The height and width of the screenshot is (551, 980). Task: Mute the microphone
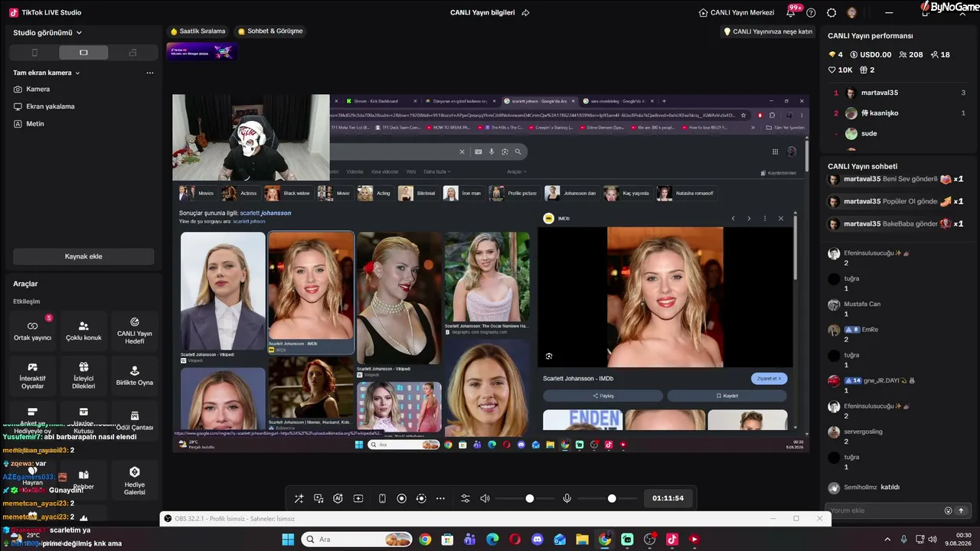click(x=567, y=498)
